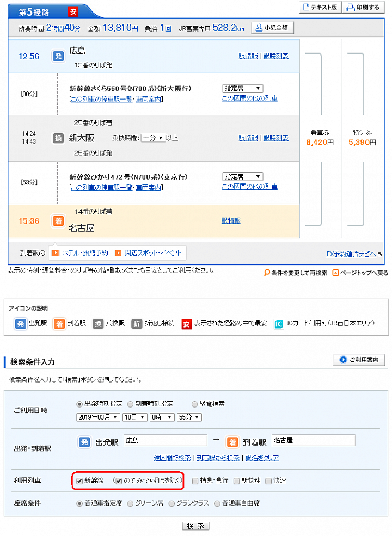392x536 pixels.
Task: Click the red 安 icon in the legend
Action: pos(186,324)
